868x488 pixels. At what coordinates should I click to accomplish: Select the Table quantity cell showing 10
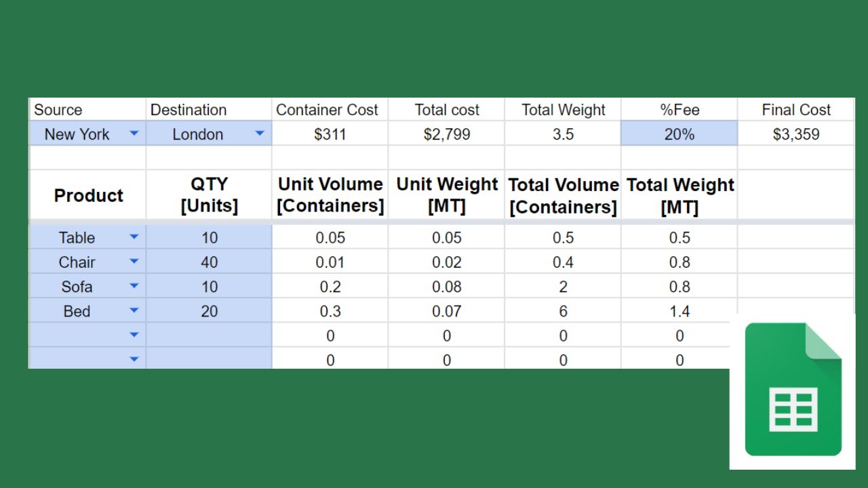(x=209, y=238)
